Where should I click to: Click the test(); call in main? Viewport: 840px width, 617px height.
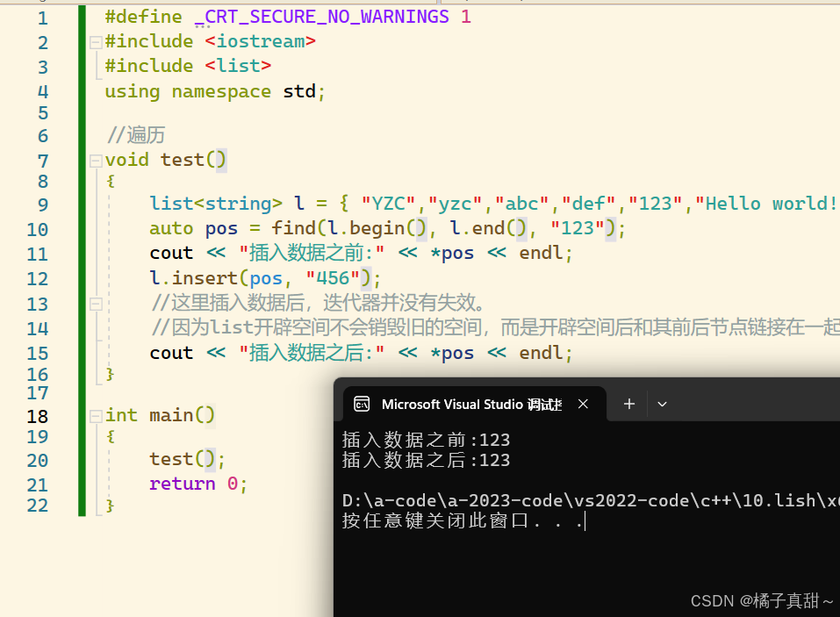tap(188, 459)
